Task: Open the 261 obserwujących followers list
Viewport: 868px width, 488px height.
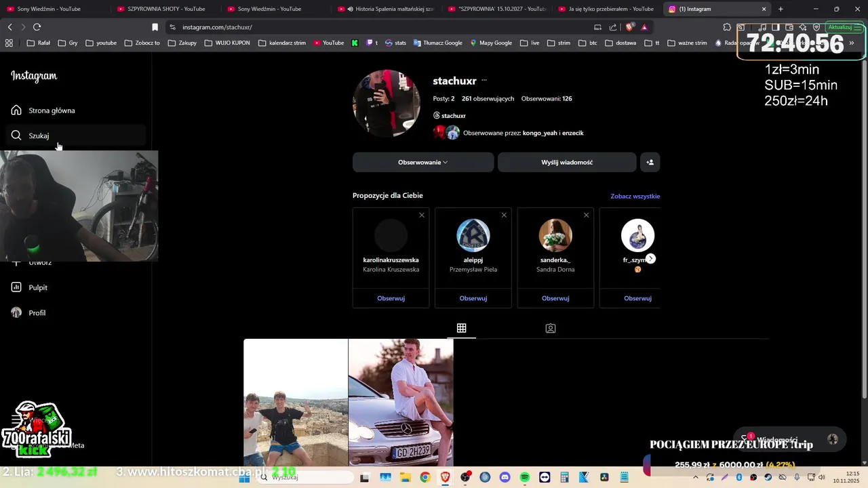Action: pyautogui.click(x=488, y=98)
